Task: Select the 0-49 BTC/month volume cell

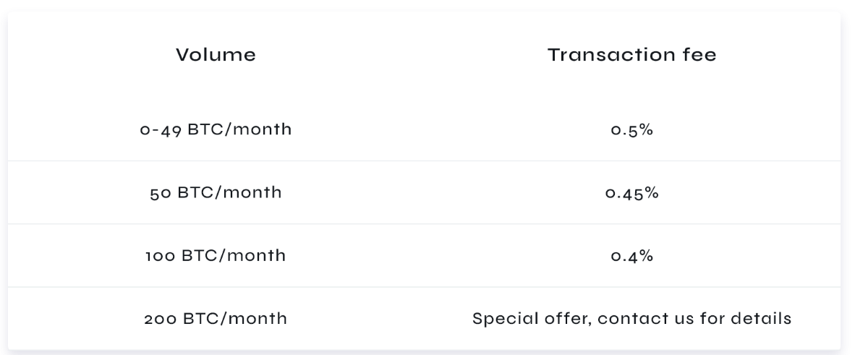Action: coord(216,130)
